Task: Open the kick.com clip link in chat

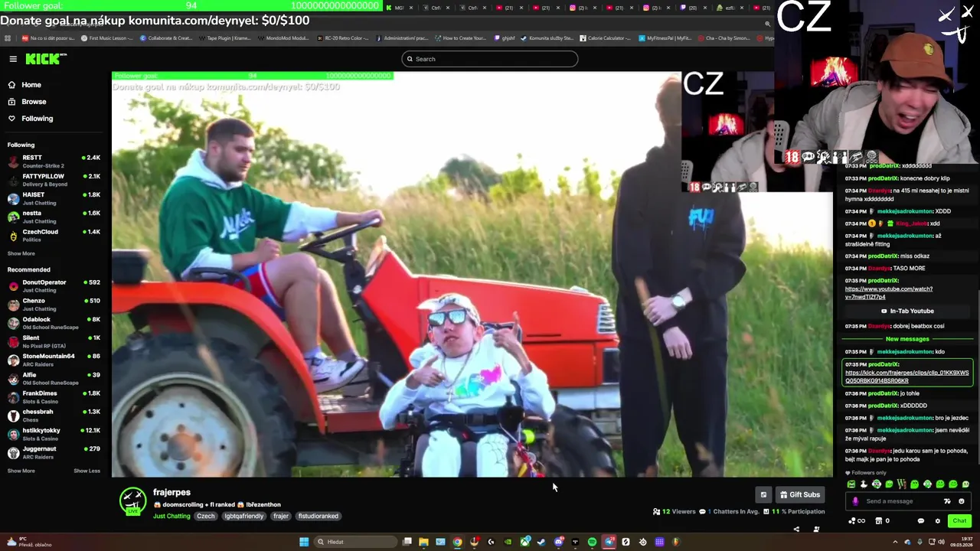Action: tap(906, 377)
